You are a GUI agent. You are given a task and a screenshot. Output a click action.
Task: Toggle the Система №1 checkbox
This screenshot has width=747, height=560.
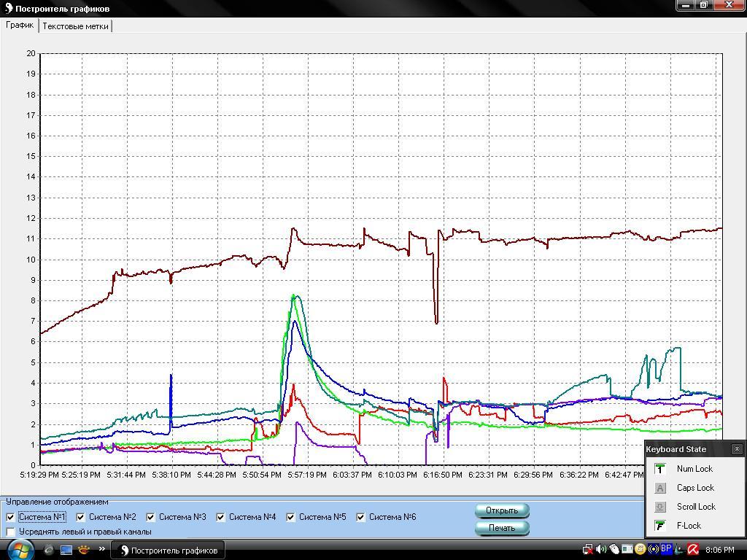point(10,517)
